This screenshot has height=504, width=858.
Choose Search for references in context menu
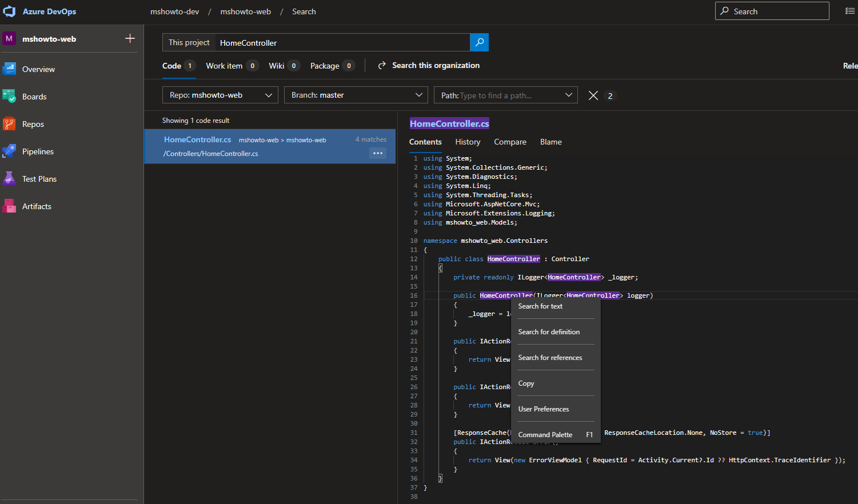tap(556, 358)
